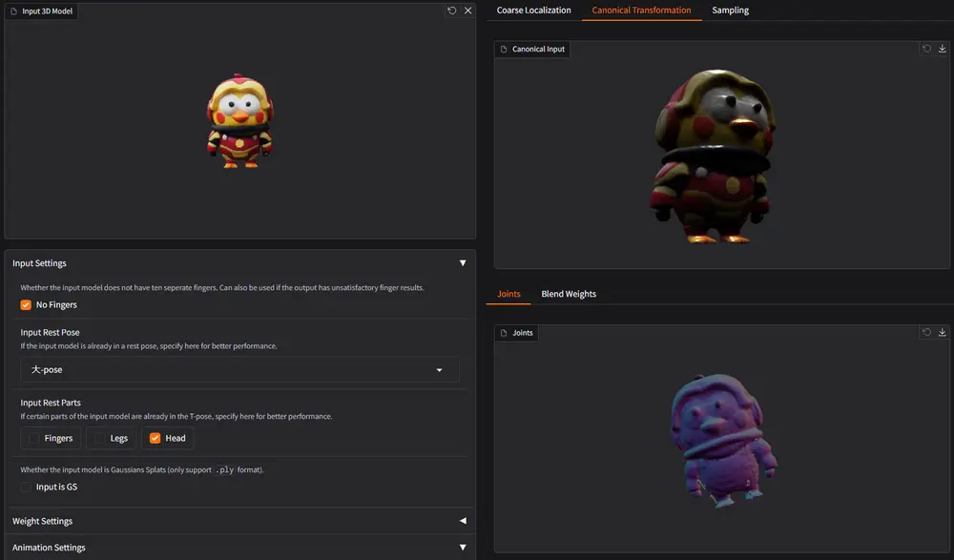Enable the Fingers rest part checkbox
The width and height of the screenshot is (954, 560).
[x=34, y=438]
